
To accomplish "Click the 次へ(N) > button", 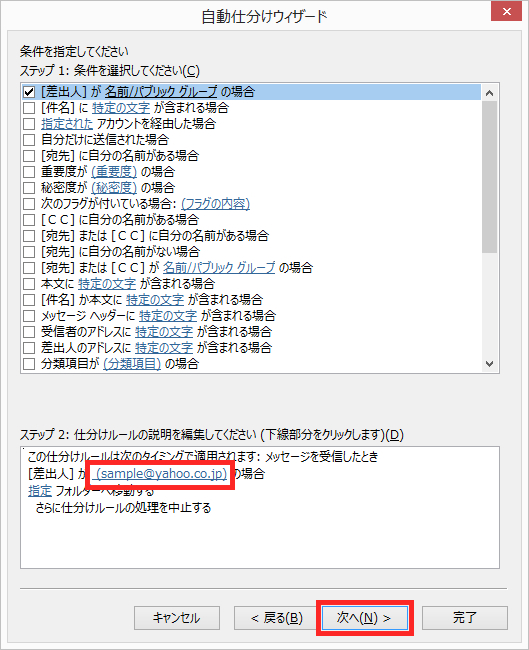I will coord(365,618).
